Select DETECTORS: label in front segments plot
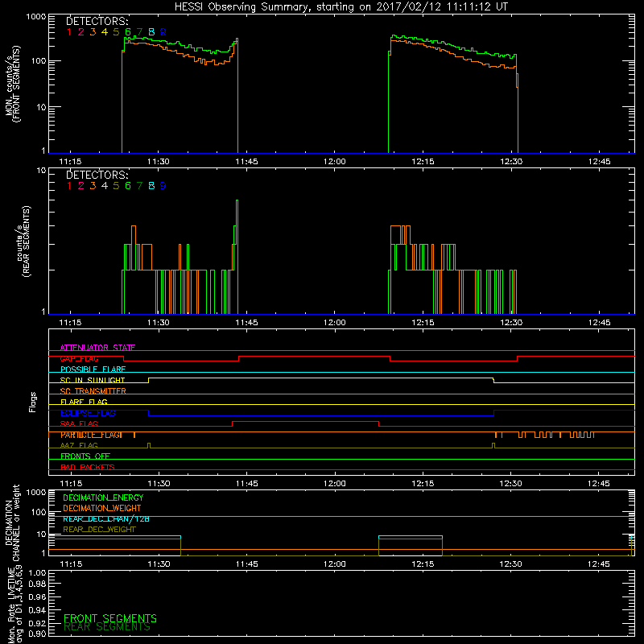 (x=97, y=21)
